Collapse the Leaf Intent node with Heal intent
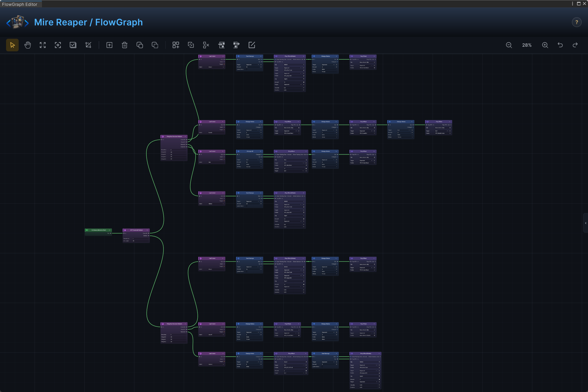Viewport: 588px width, 392px height. pos(223,151)
